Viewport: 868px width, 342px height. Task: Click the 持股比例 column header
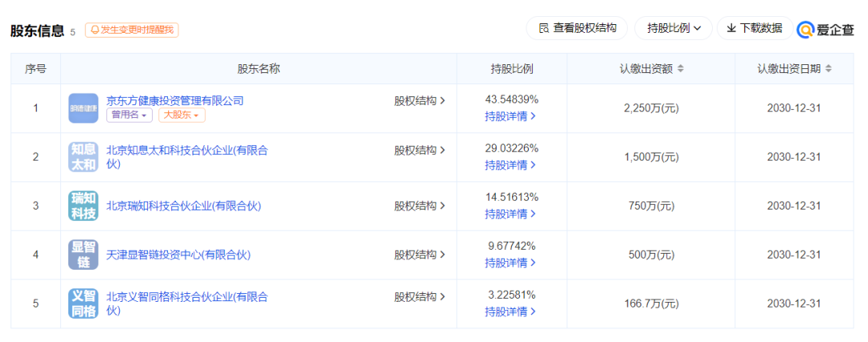[511, 69]
